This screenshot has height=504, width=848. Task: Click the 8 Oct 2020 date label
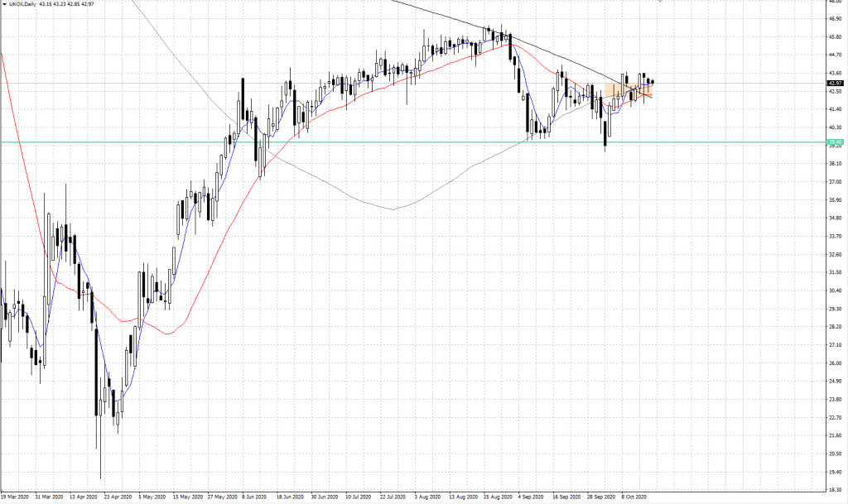[x=634, y=498]
